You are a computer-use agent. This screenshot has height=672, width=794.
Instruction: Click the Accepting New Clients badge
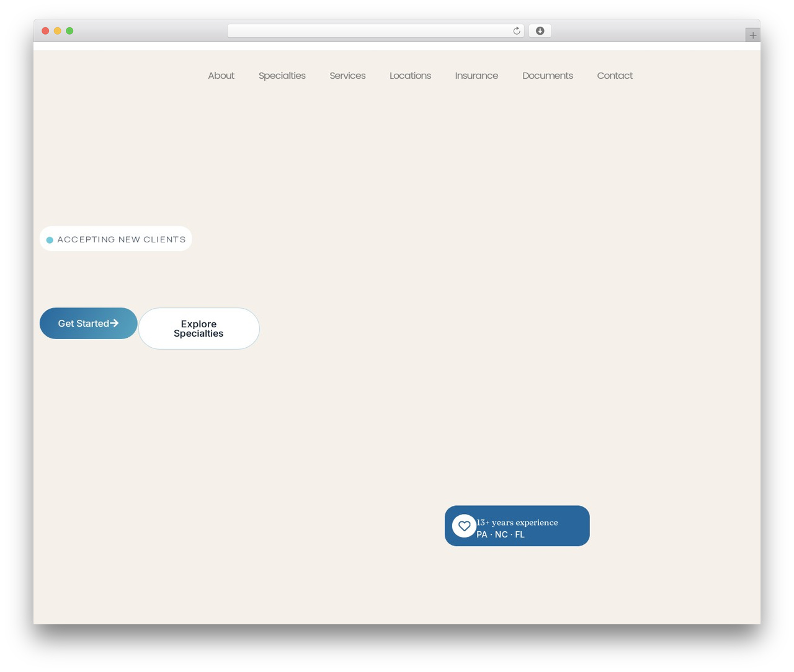pos(115,239)
